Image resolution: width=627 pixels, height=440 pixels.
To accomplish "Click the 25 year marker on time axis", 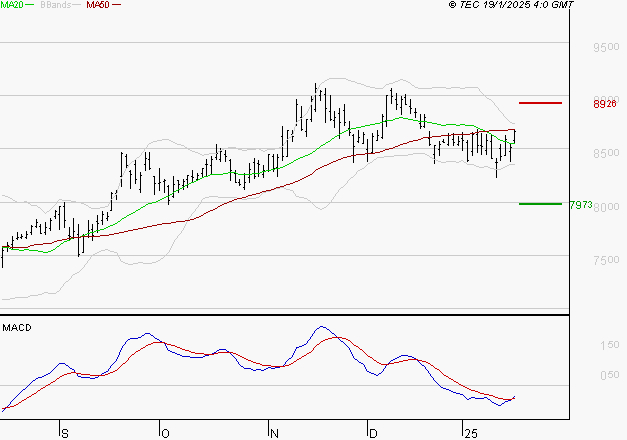I will (x=471, y=434).
